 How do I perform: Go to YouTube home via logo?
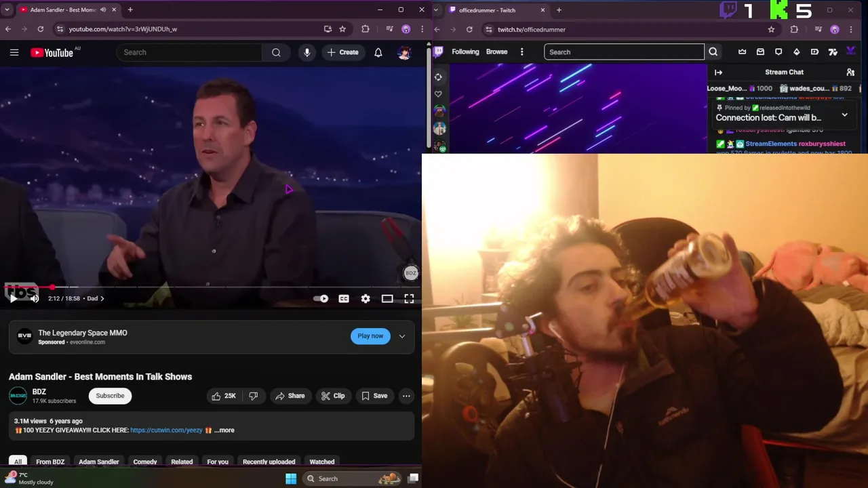click(52, 52)
